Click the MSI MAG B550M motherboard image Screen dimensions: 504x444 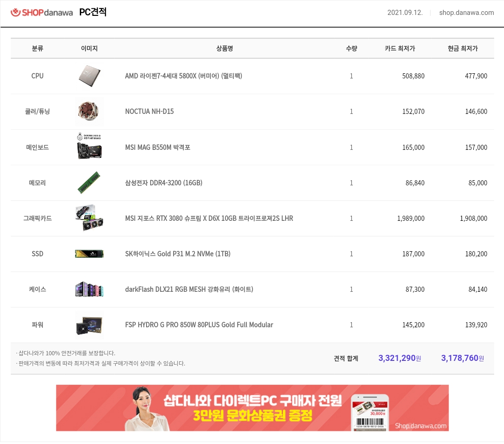[x=89, y=147]
